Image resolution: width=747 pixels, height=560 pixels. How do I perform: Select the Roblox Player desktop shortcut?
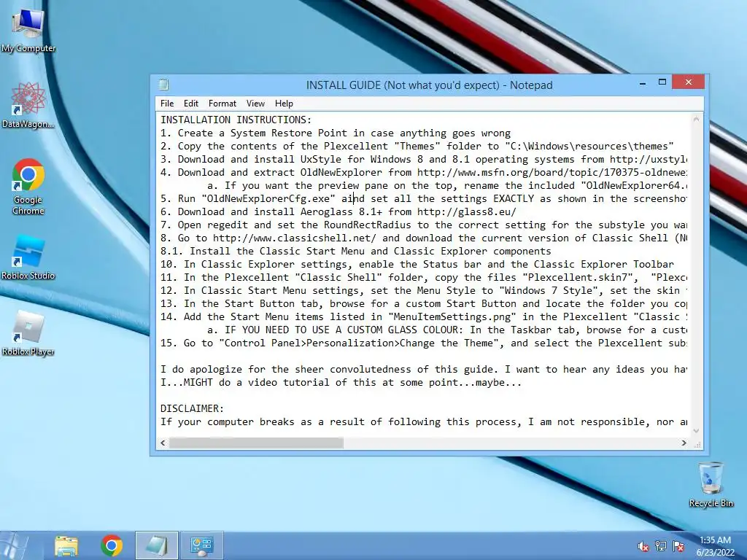tap(28, 333)
